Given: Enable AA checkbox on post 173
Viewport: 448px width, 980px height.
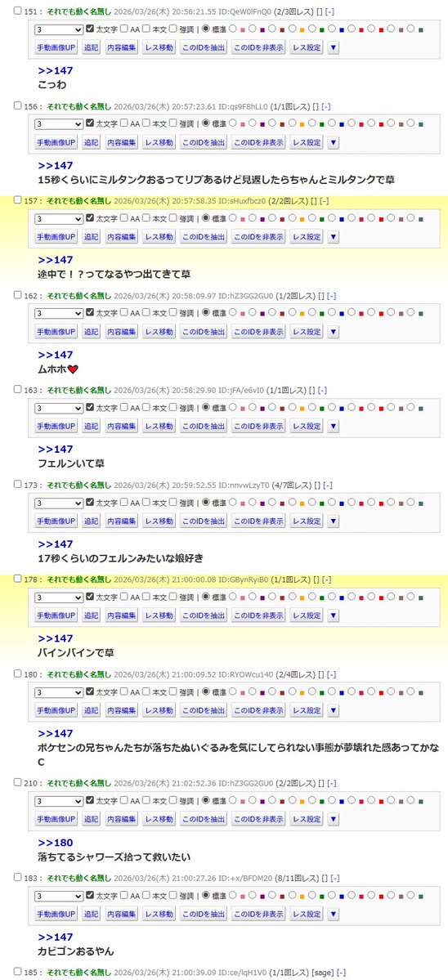Looking at the screenshot, I should (124, 502).
